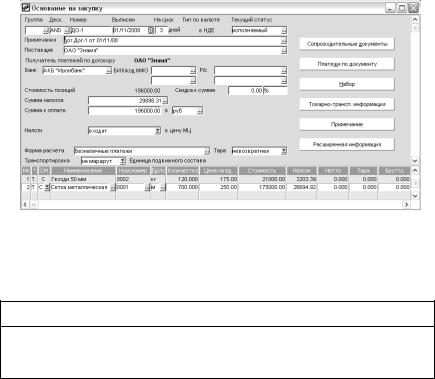
Task: Click the На срок days field
Action: pyautogui.click(x=161, y=30)
